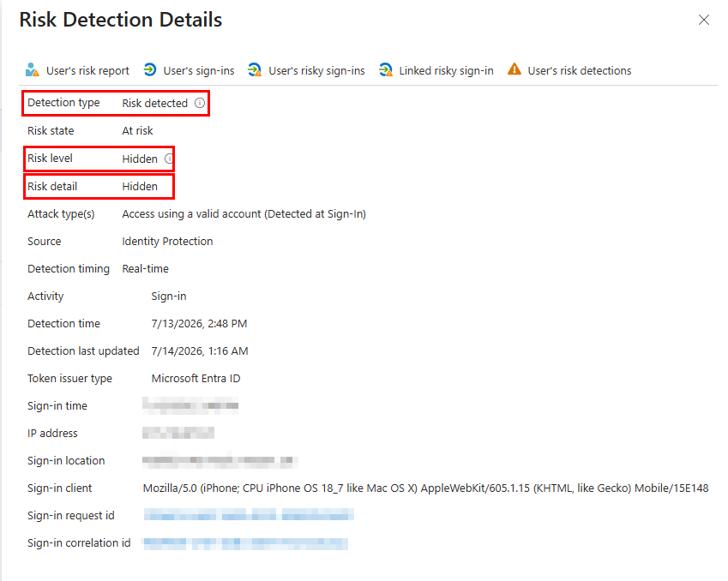Open the blurred Sign-in request id link
728x581 pixels.
click(x=249, y=515)
